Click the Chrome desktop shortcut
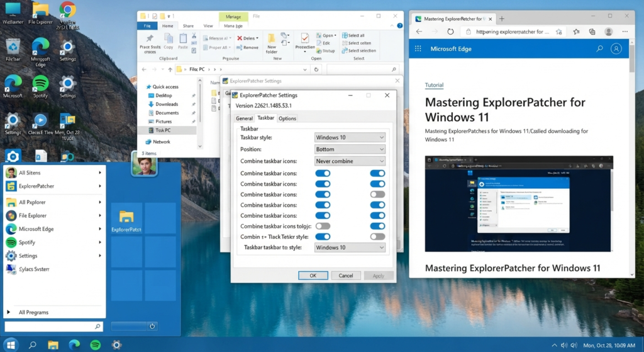Image resolution: width=644 pixels, height=352 pixels. click(67, 15)
